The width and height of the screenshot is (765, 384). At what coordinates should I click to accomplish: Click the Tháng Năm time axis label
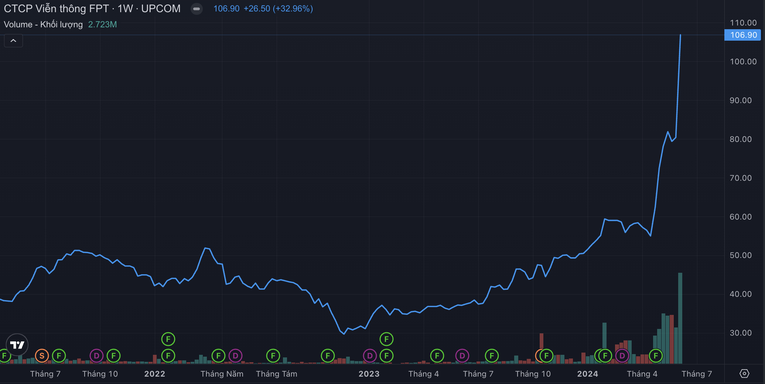pos(222,374)
